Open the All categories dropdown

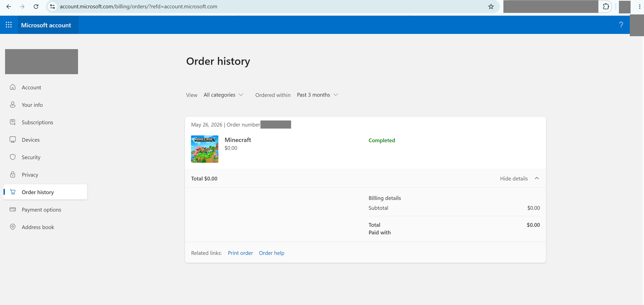[223, 95]
